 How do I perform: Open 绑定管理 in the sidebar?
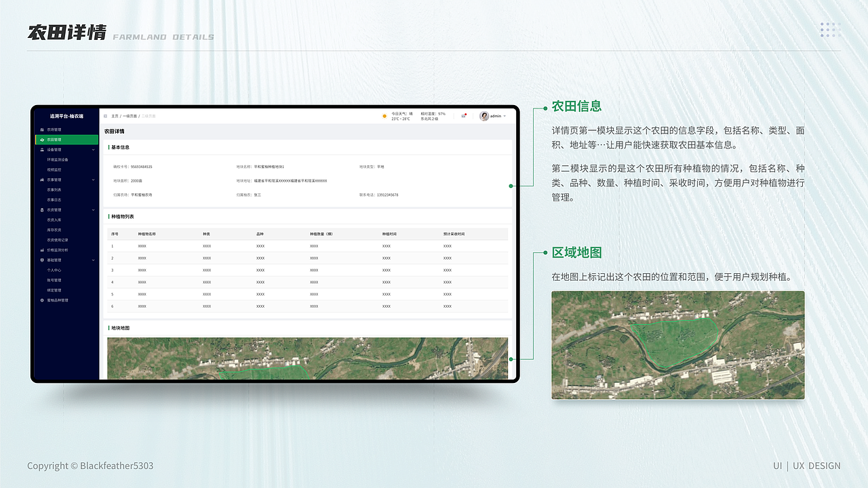[x=54, y=290]
